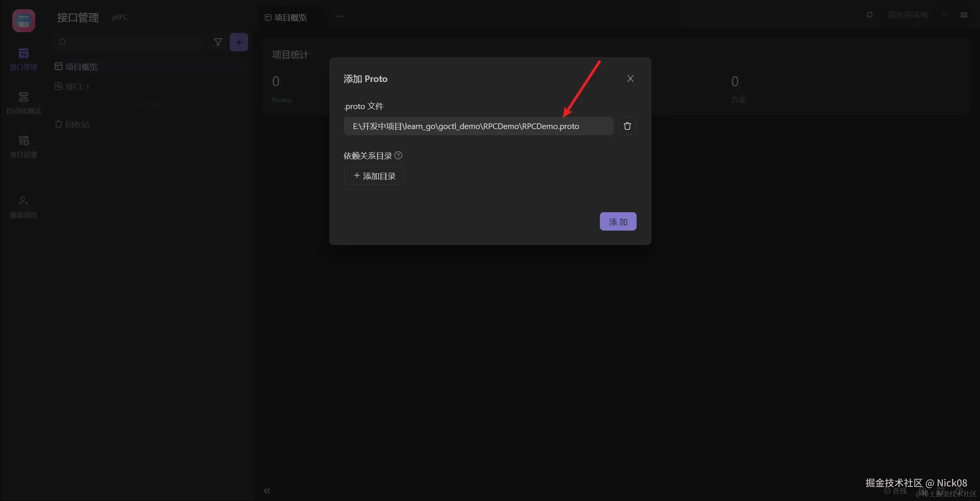Click the filter funnel icon
The image size is (980, 501).
tap(218, 42)
